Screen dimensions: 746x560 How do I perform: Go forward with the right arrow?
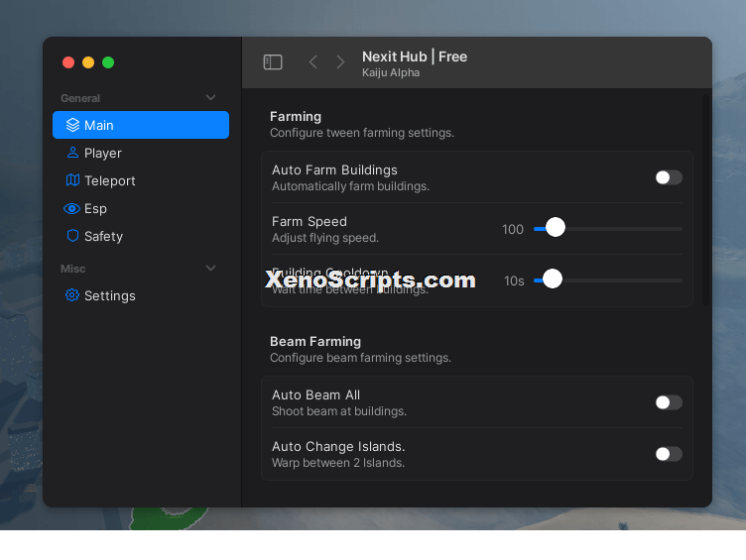339,61
